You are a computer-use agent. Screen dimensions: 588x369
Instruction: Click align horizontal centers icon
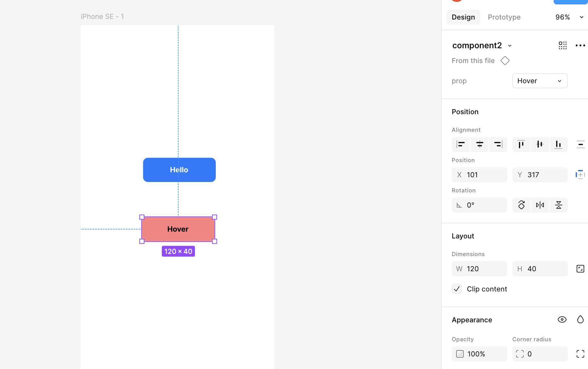tap(479, 144)
